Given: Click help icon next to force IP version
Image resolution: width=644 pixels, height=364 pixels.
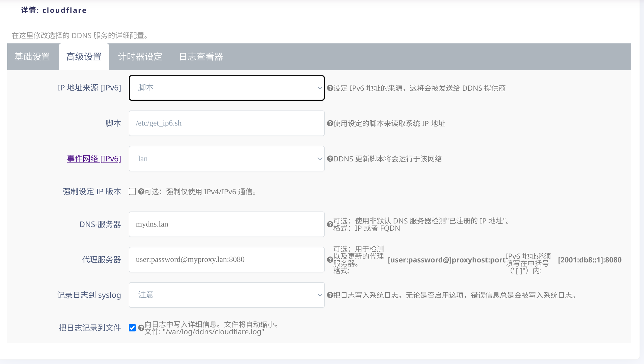Looking at the screenshot, I should tap(141, 191).
